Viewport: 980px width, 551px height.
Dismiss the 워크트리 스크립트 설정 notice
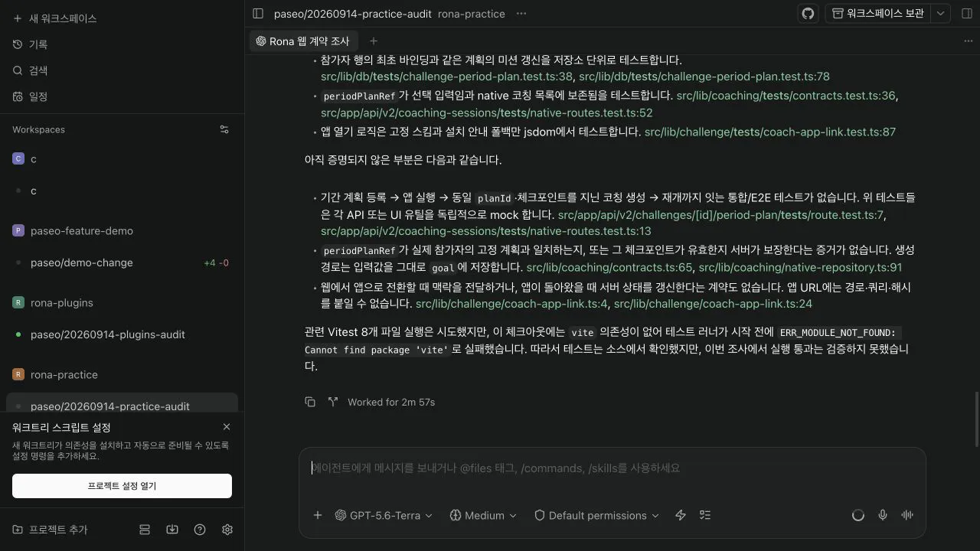[x=227, y=427]
